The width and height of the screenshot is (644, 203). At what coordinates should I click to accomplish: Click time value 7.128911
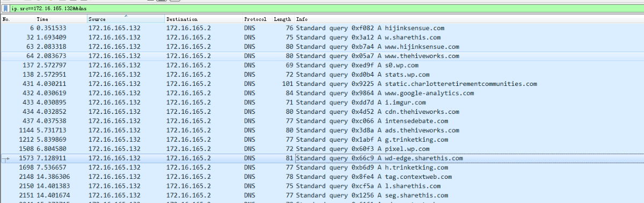click(52, 158)
